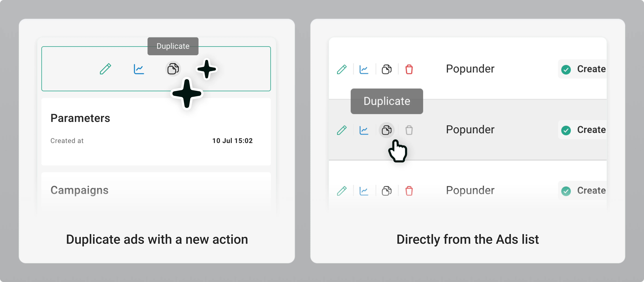Duplicate the first Popunder ad
644x282 pixels.
tap(386, 69)
